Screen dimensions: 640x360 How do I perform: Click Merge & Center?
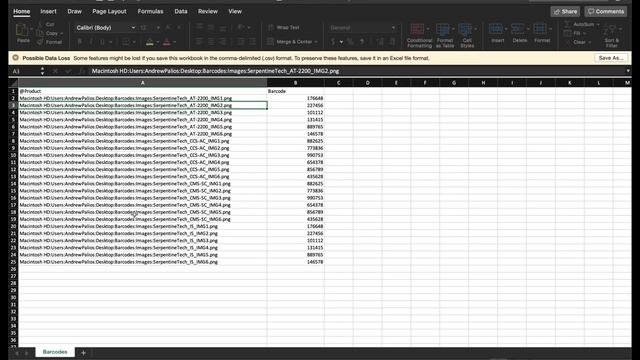pyautogui.click(x=292, y=42)
